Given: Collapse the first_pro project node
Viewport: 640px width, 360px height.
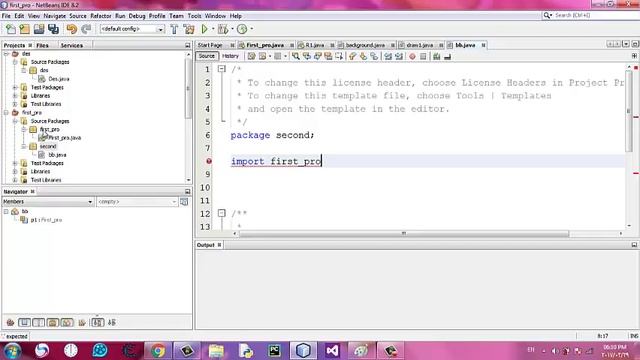Looking at the screenshot, I should point(6,112).
